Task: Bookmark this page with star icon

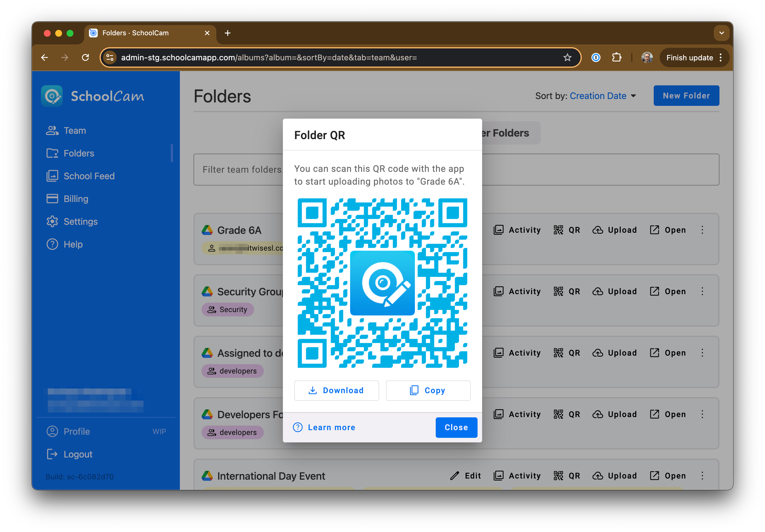Action: click(x=567, y=58)
